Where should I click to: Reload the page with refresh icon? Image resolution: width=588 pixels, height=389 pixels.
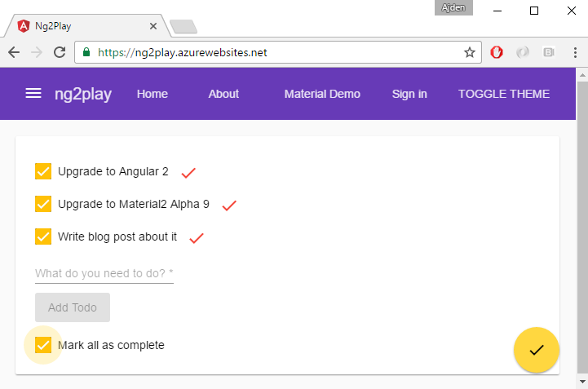pos(60,52)
